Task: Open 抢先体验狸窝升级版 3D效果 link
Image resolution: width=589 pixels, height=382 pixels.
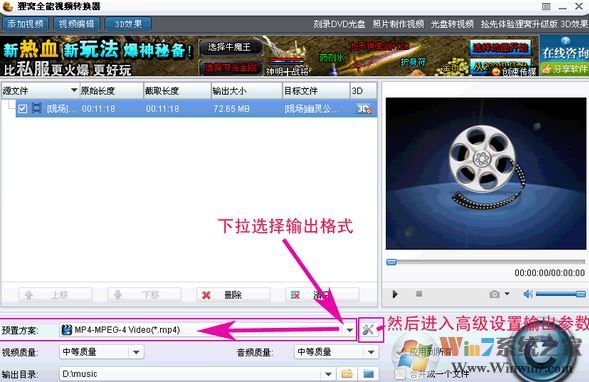Action: pyautogui.click(x=535, y=24)
